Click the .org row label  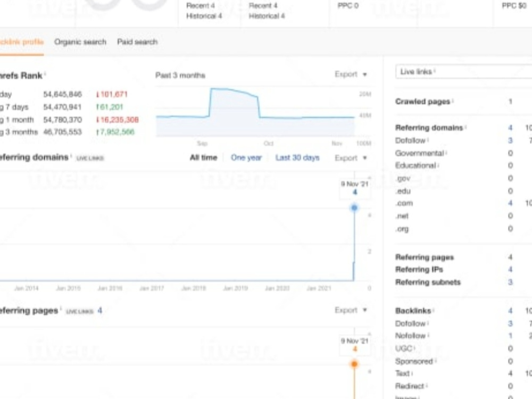[x=402, y=229]
